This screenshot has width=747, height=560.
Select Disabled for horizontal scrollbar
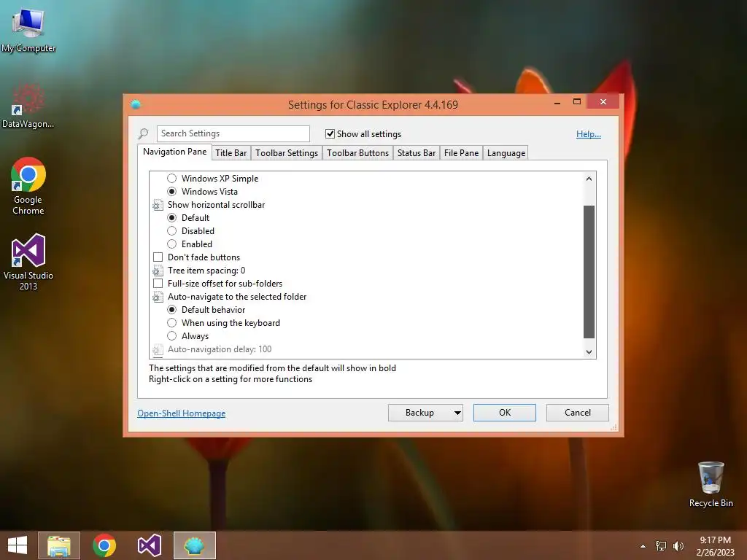(172, 231)
